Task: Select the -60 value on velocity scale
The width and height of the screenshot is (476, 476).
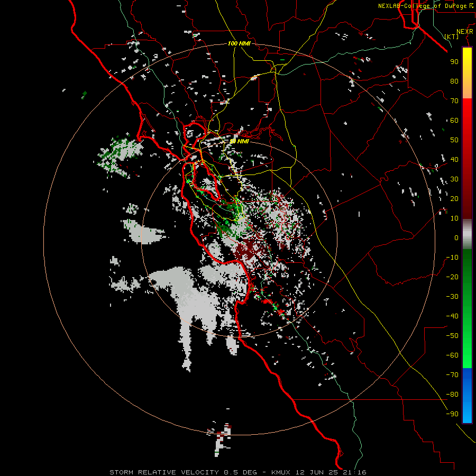Action: (x=452, y=355)
